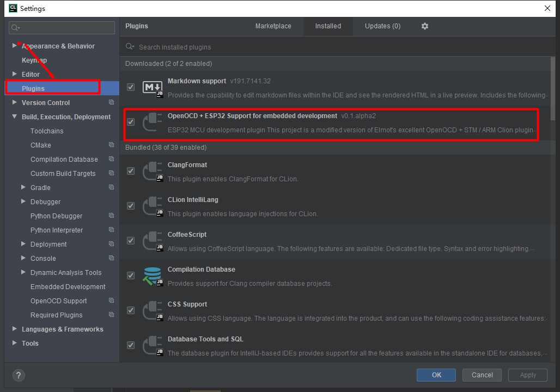Open Embedded Development settings

click(68, 287)
